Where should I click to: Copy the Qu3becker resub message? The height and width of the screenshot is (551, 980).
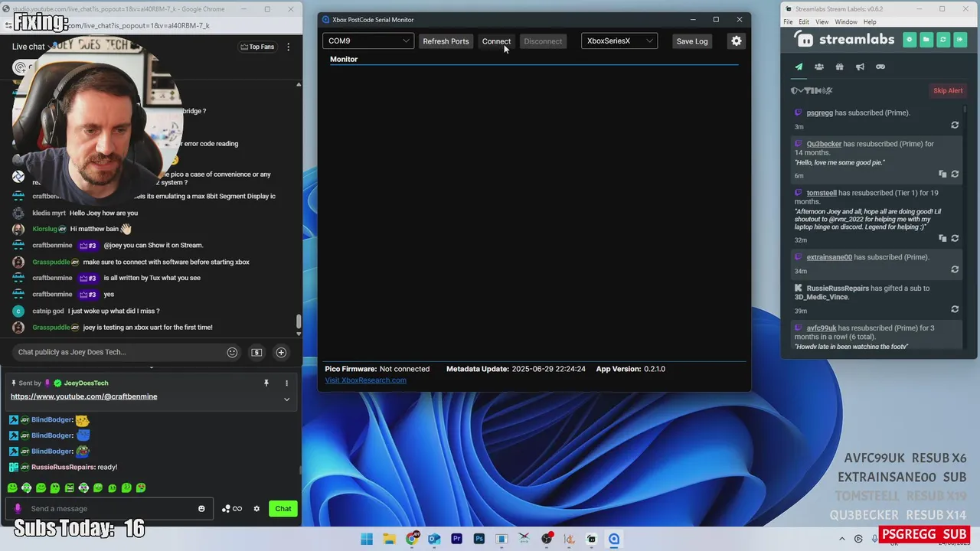point(942,174)
